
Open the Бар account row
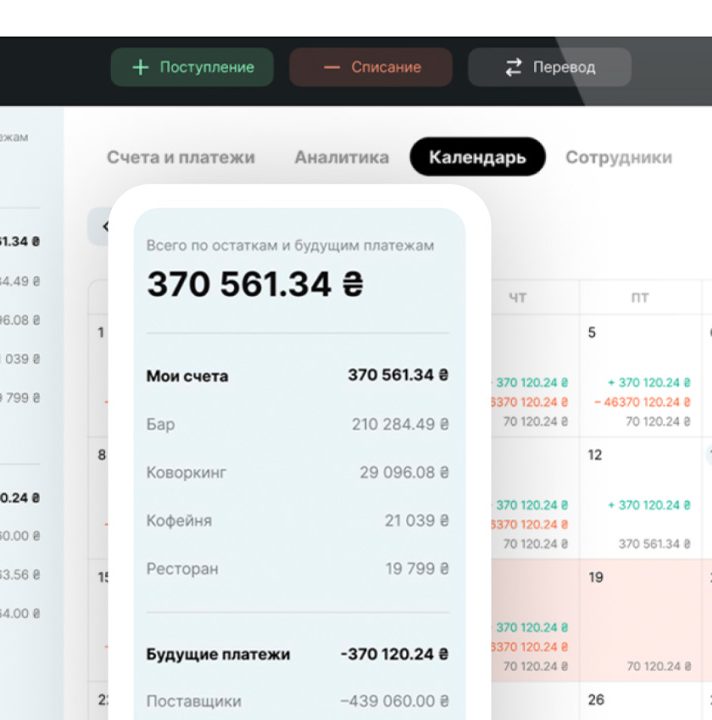[297, 424]
